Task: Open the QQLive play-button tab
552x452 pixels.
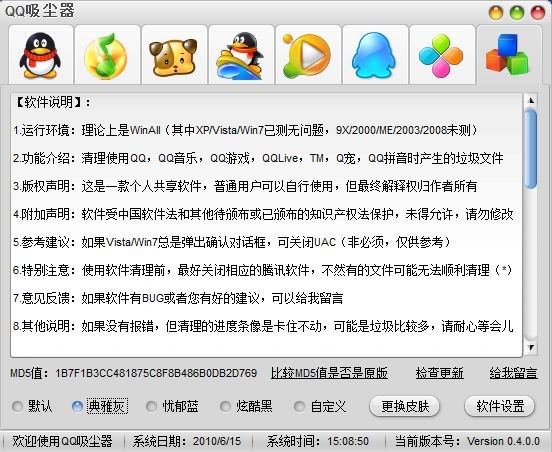Action: click(308, 55)
